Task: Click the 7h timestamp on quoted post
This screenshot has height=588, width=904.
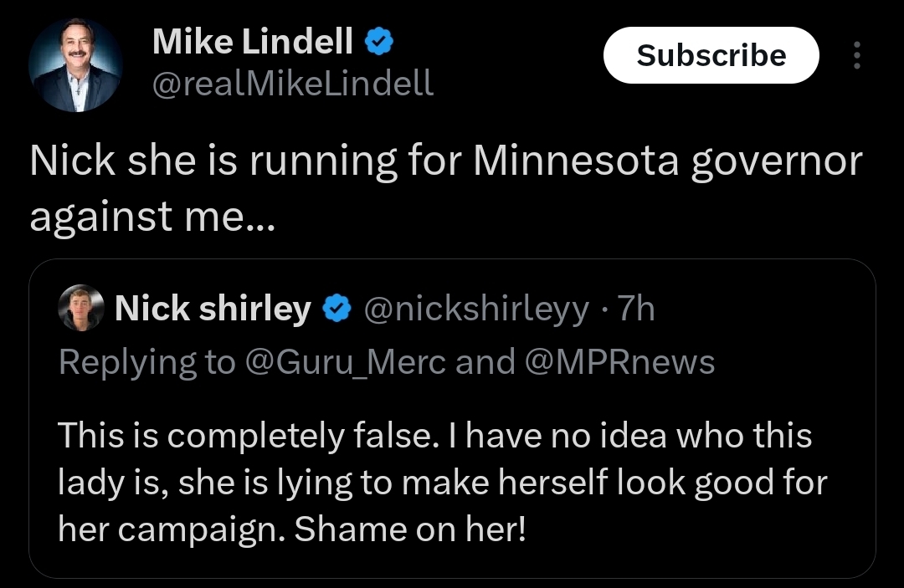Action: pyautogui.click(x=634, y=310)
